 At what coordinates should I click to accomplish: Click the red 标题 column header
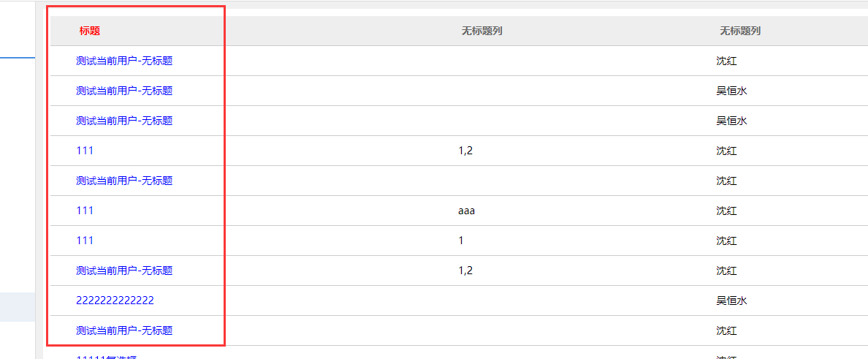(89, 31)
